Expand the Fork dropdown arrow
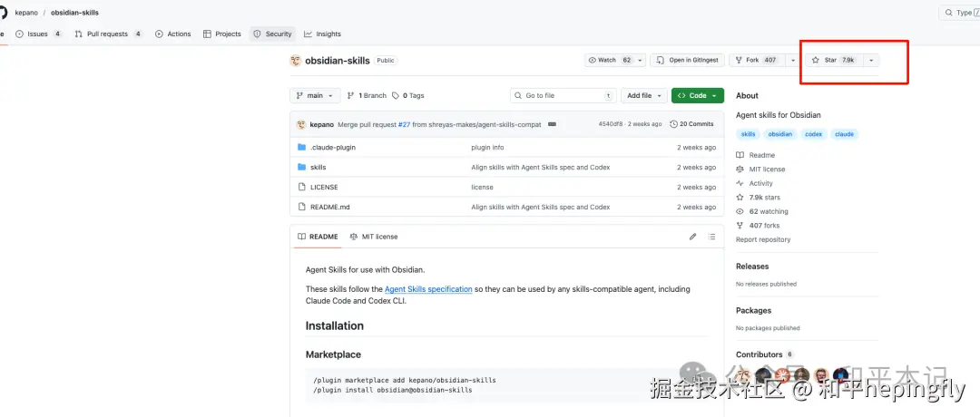 792,60
